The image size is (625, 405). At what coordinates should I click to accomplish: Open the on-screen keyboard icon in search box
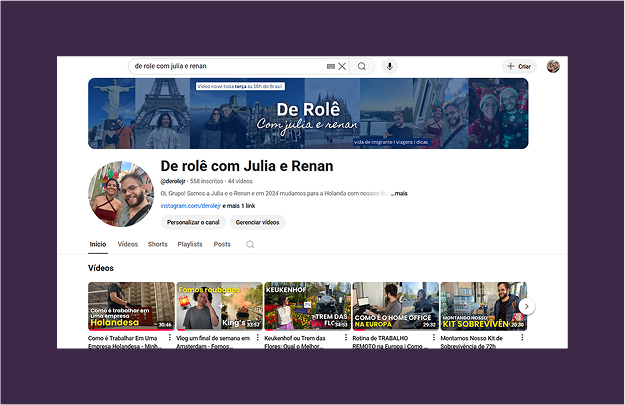(330, 67)
